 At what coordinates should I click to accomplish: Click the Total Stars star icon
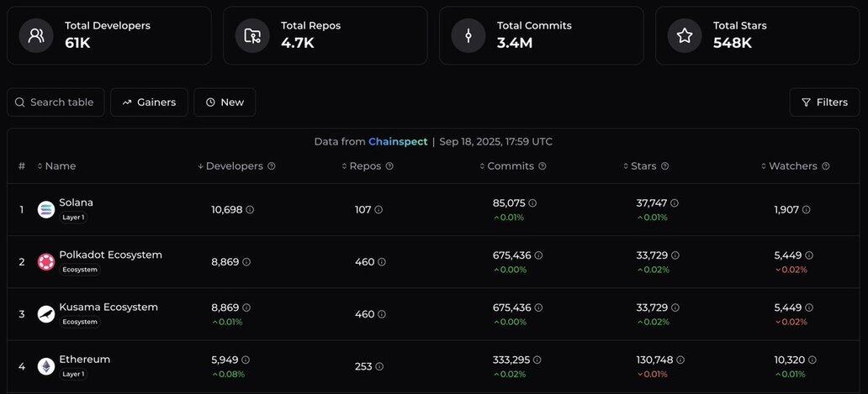click(684, 35)
